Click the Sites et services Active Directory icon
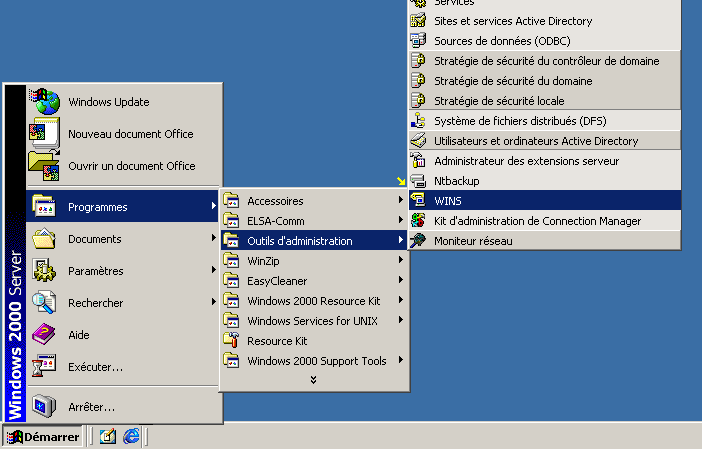Screen dimensions: 702x449 tap(418, 21)
